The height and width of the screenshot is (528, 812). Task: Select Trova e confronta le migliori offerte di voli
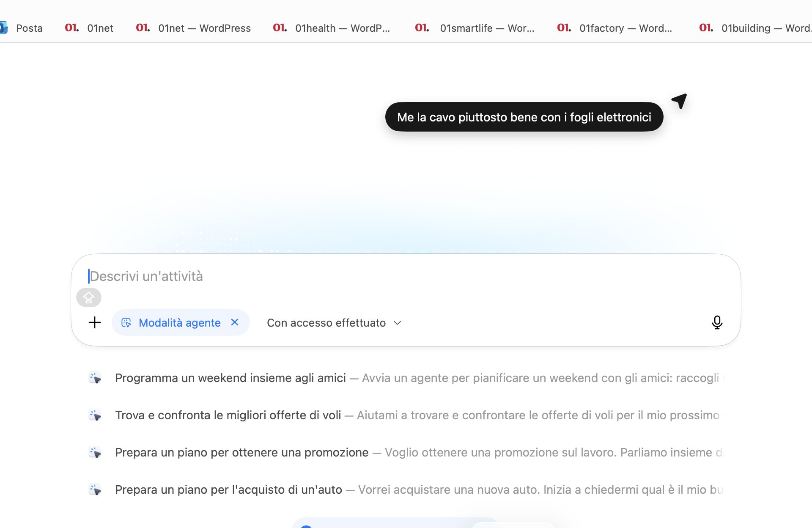228,415
